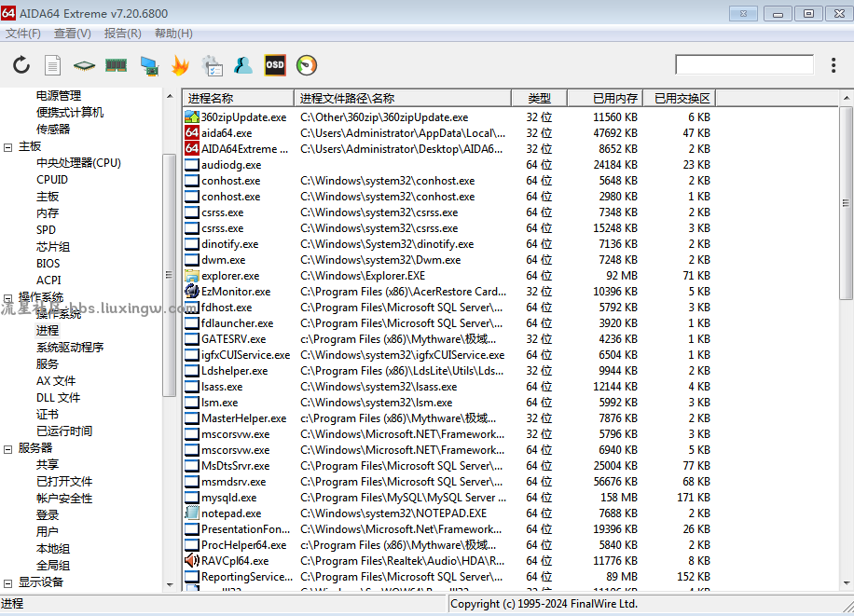Select 中央处理器(CPU) in the tree
Image resolution: width=854 pixels, height=616 pixels.
point(78,163)
